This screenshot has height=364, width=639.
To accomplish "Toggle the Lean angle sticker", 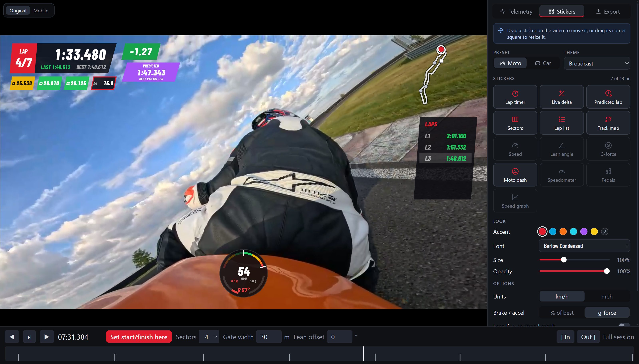I will tap(562, 149).
